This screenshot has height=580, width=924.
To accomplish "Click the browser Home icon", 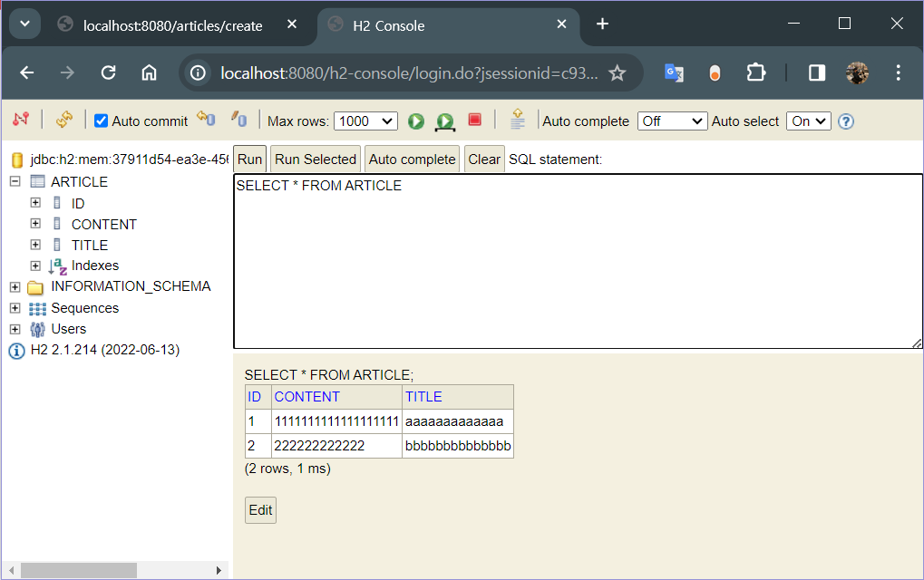I will (149, 72).
